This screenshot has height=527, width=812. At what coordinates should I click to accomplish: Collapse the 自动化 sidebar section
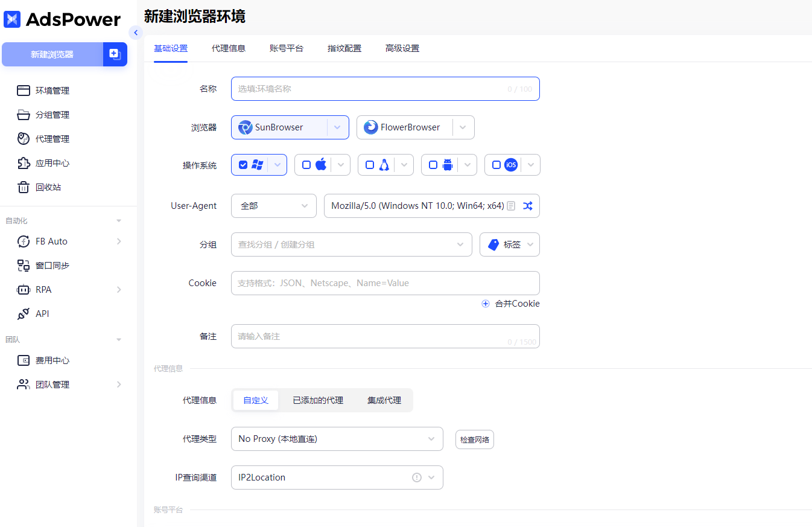[x=119, y=221]
